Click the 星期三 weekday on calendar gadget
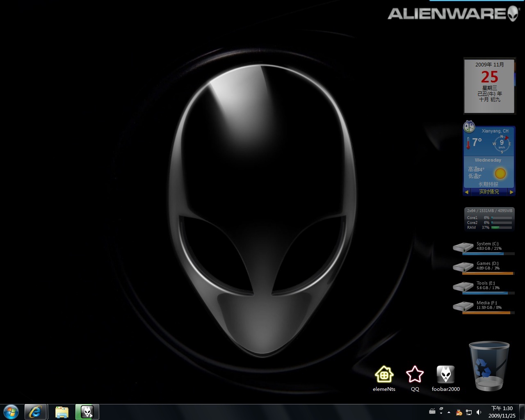The image size is (525, 420). (490, 88)
